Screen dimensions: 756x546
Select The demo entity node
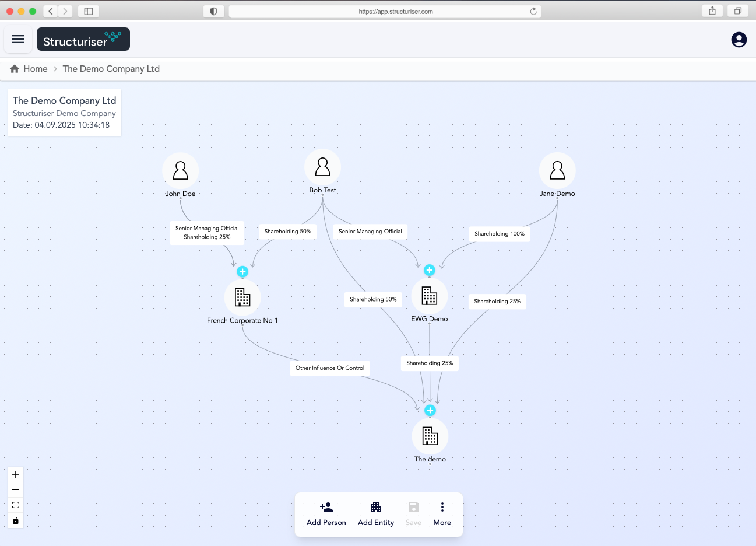pyautogui.click(x=430, y=436)
